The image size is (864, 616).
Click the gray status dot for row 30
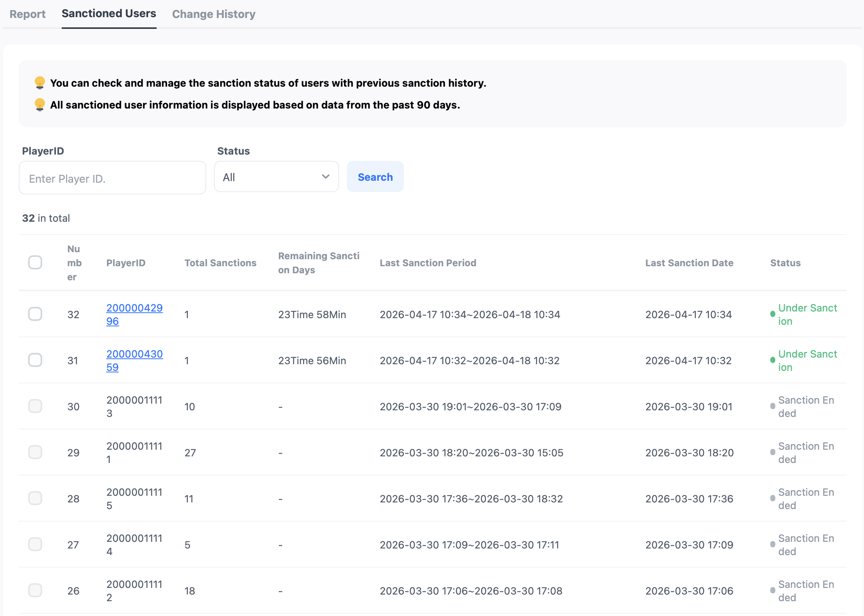(772, 406)
